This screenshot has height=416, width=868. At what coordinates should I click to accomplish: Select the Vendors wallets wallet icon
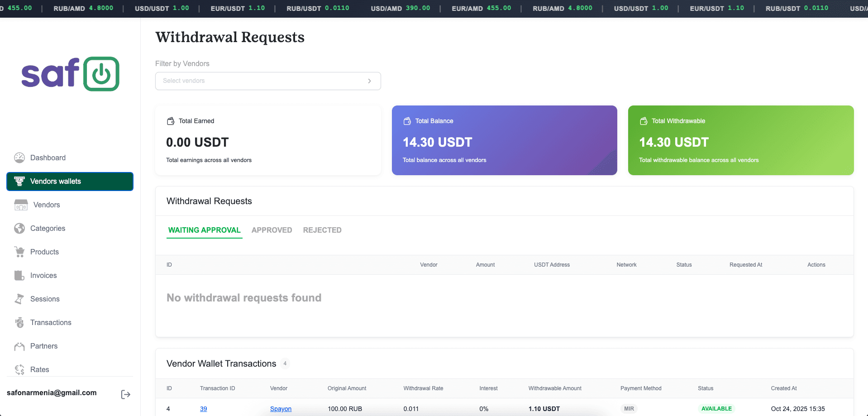tap(19, 181)
